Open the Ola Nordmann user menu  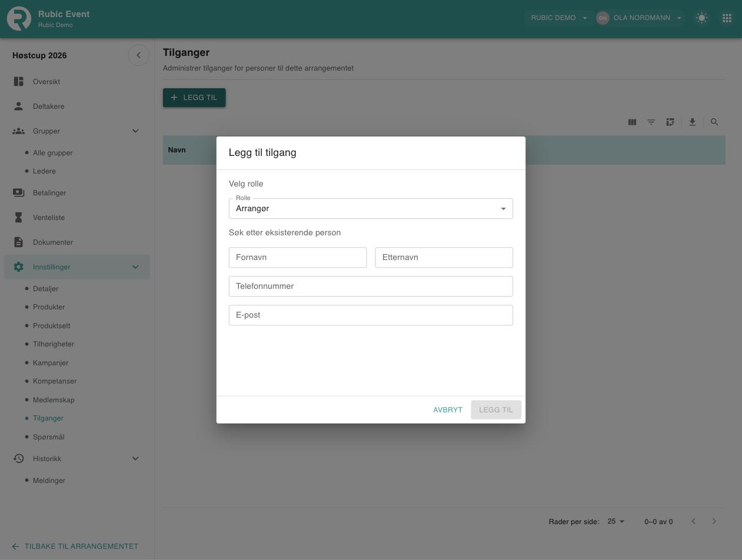tap(640, 18)
